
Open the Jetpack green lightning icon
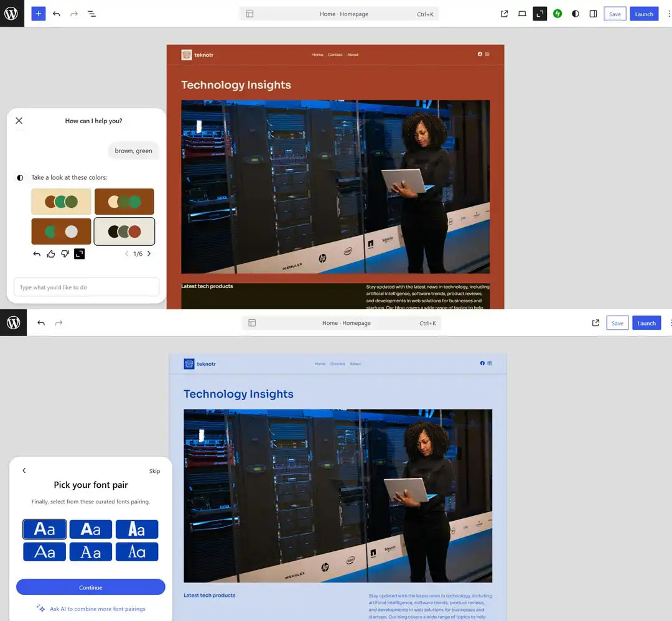[x=558, y=14]
